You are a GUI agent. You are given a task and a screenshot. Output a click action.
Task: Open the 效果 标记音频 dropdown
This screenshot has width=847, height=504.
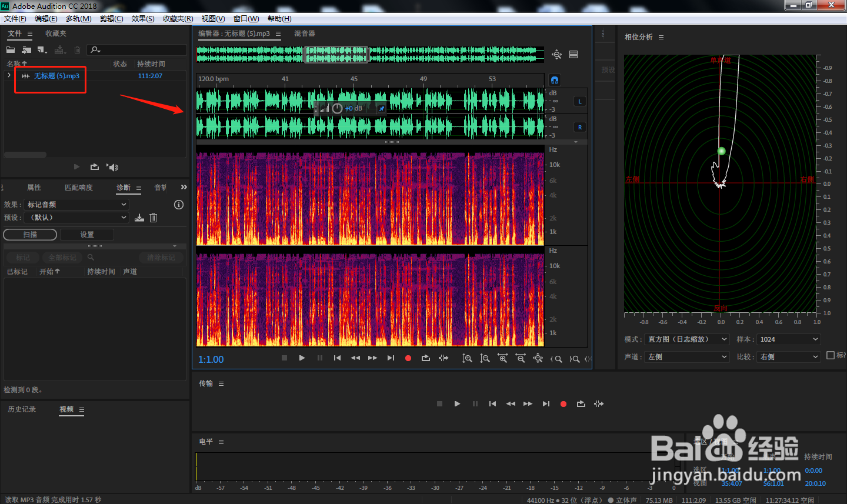76,205
